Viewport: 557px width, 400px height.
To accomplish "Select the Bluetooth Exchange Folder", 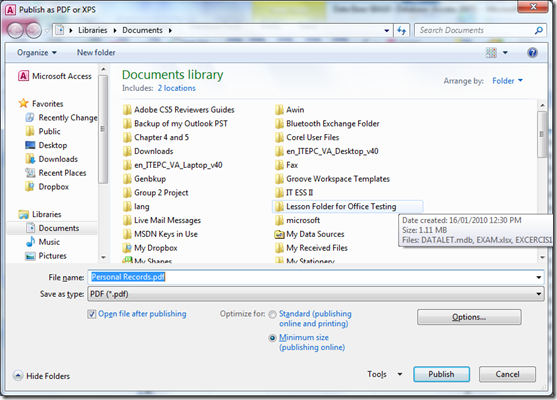I will tap(327, 124).
